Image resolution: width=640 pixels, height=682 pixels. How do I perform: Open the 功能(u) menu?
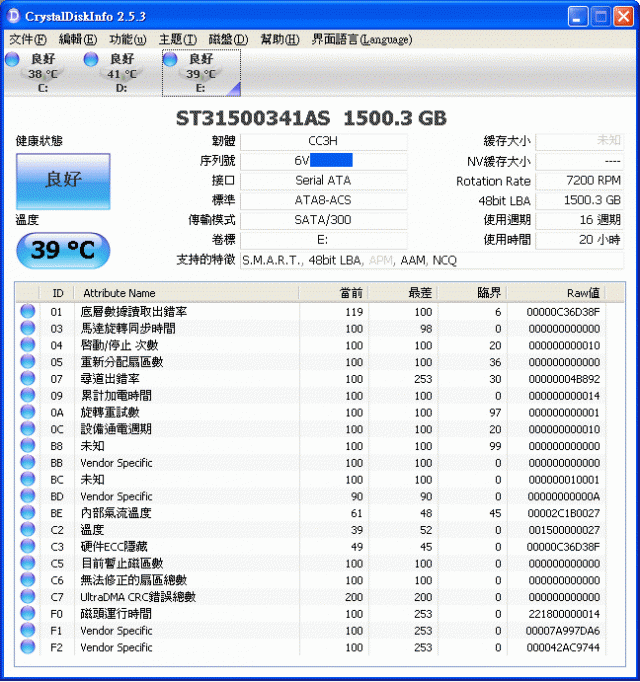128,40
